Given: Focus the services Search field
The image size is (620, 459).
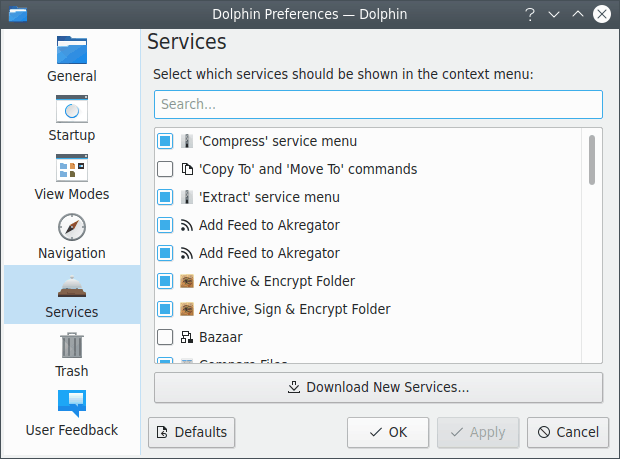Looking at the screenshot, I should 378,104.
